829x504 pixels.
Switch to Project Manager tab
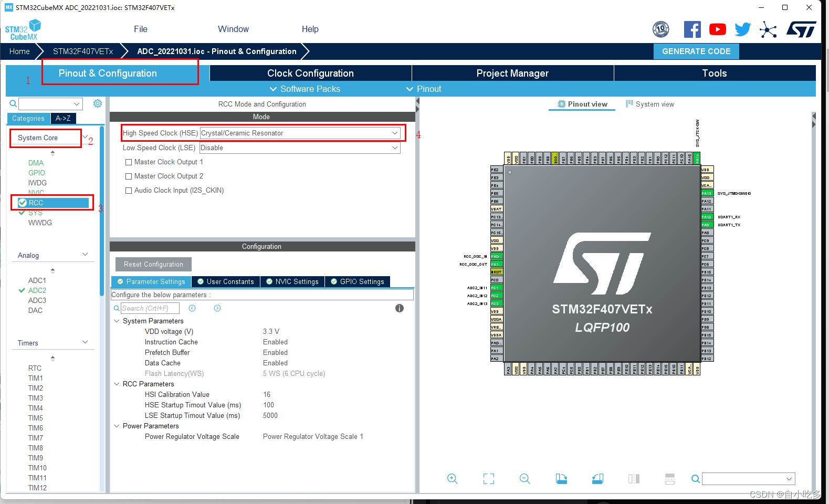click(512, 73)
